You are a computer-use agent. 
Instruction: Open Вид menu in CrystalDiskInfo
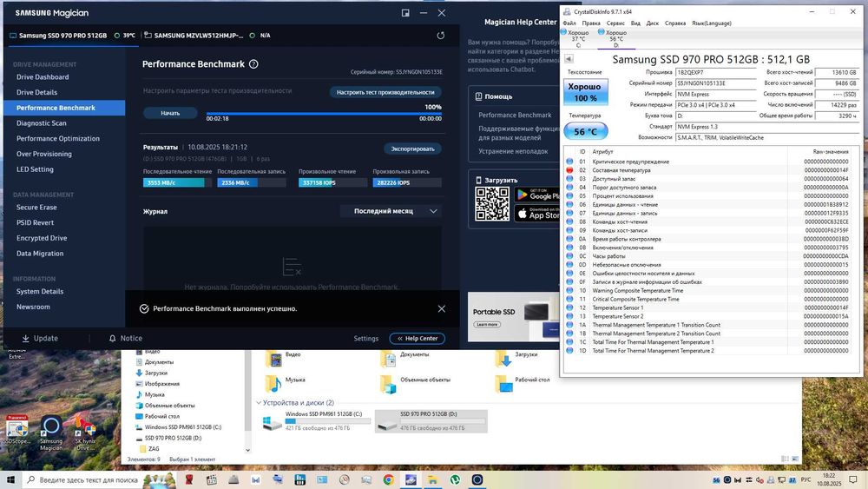click(635, 23)
